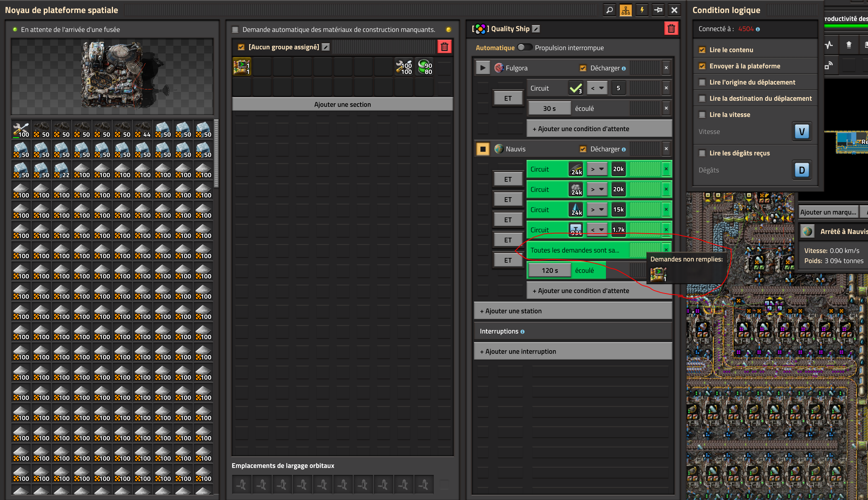Select the 934 signal icon in circuit condition

[576, 230]
